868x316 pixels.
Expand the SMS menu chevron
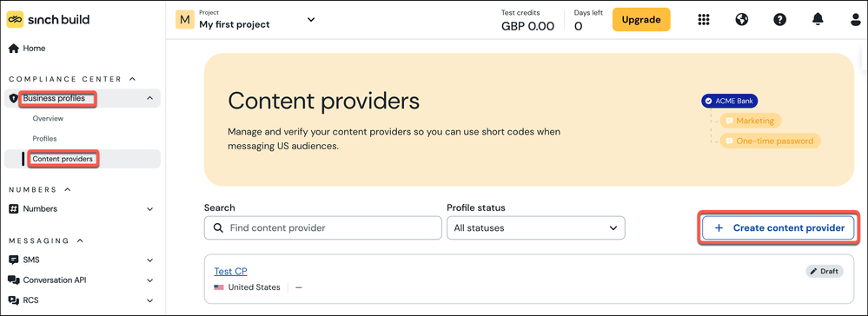click(x=149, y=260)
